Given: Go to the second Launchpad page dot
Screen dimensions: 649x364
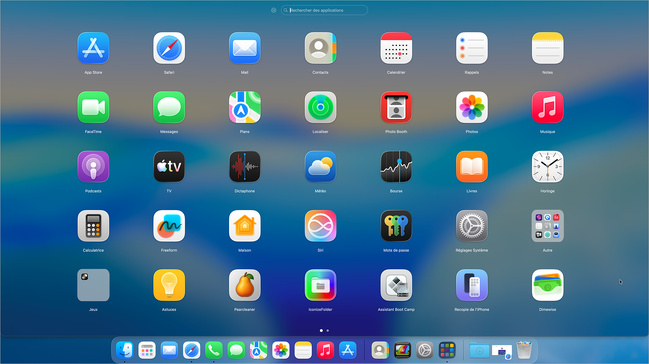Looking at the screenshot, I should tap(328, 330).
